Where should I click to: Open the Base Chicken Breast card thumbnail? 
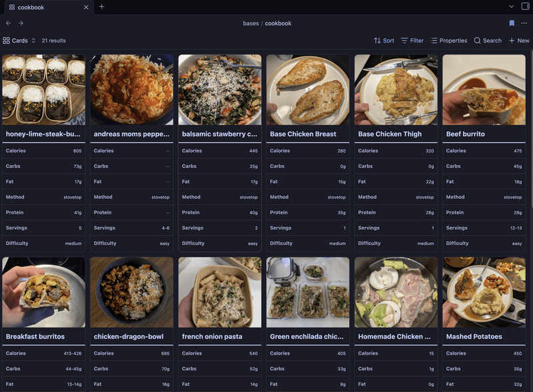pos(307,90)
